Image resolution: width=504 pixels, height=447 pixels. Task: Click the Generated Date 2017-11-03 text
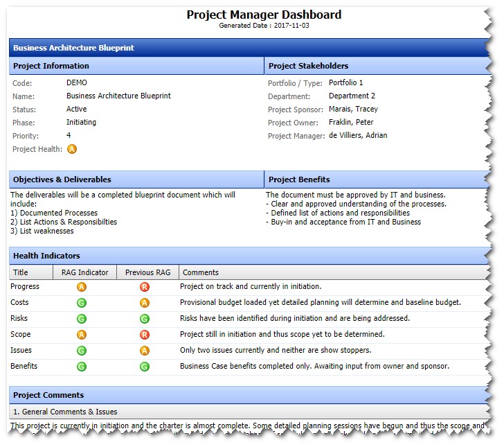click(x=264, y=26)
